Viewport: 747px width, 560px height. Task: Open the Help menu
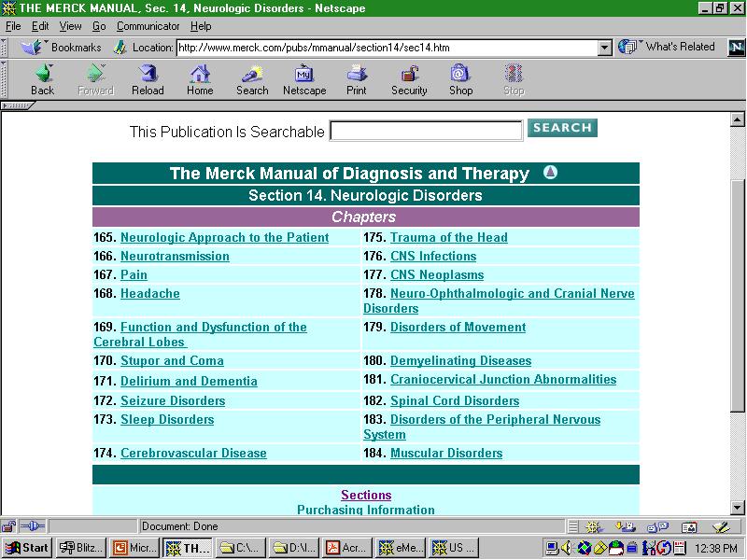(x=201, y=26)
